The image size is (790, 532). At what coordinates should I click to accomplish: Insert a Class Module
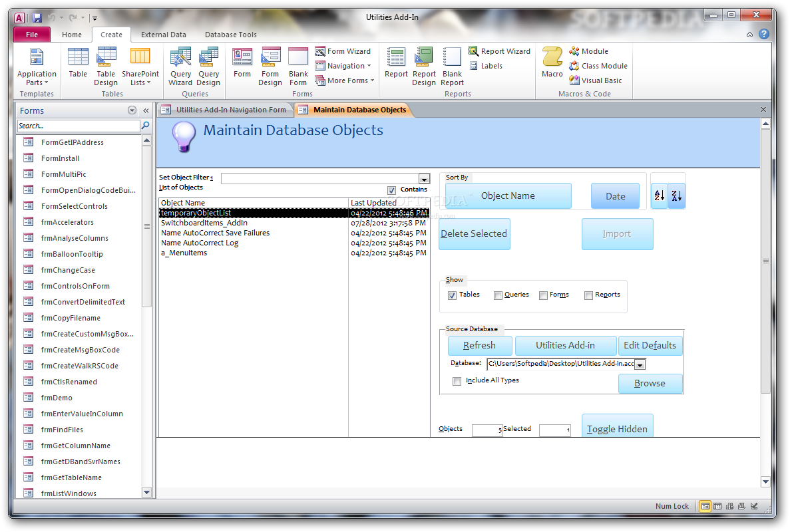coord(598,66)
